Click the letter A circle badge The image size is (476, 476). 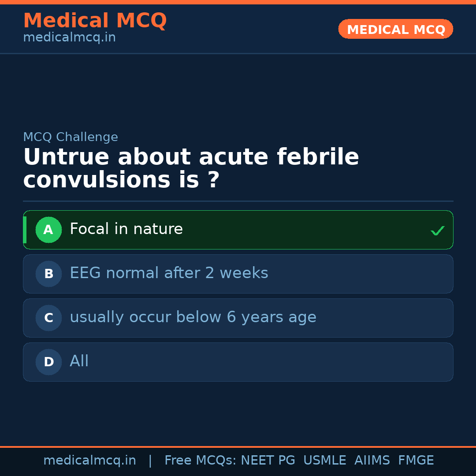(48, 230)
